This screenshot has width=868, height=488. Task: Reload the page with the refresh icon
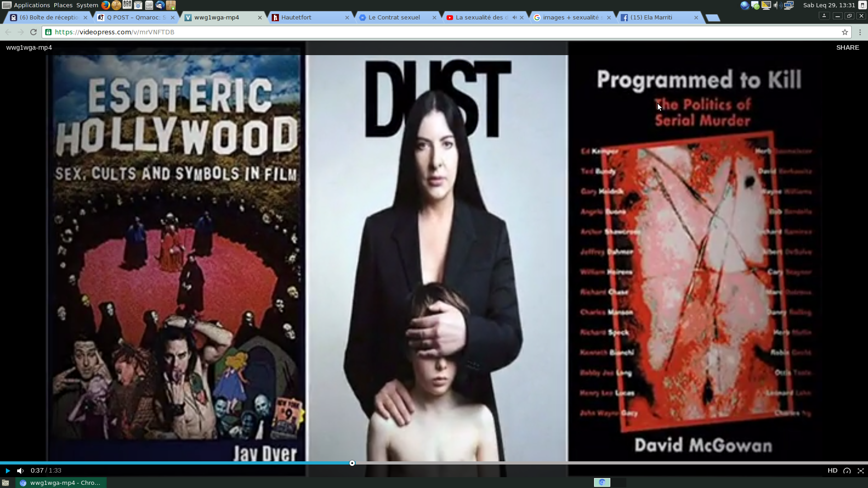(x=33, y=32)
